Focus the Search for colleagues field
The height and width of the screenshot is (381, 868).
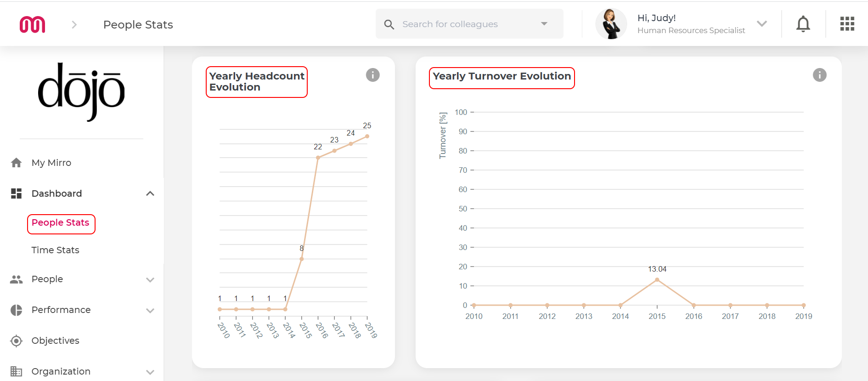(469, 24)
